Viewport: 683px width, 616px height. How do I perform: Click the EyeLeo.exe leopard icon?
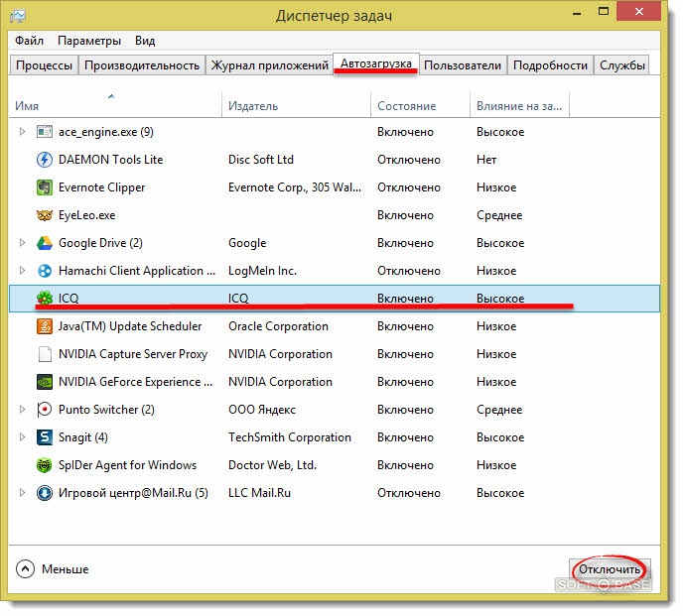tap(44, 215)
